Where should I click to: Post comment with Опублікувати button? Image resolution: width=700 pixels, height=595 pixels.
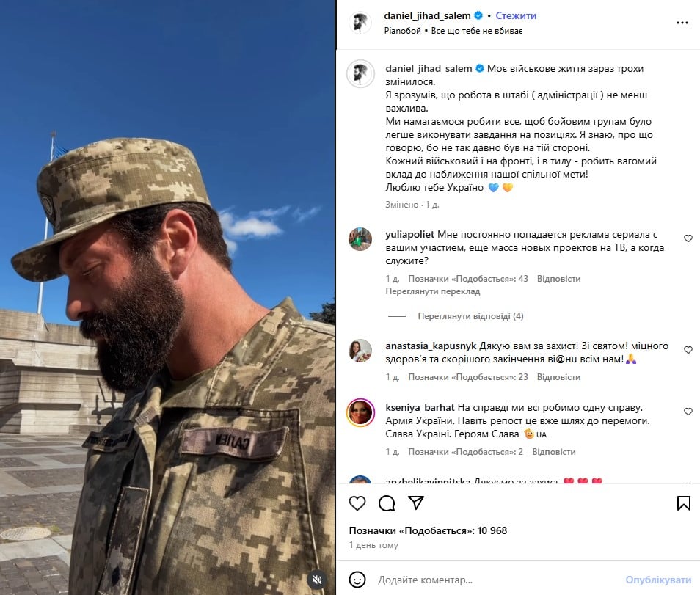pyautogui.click(x=658, y=580)
